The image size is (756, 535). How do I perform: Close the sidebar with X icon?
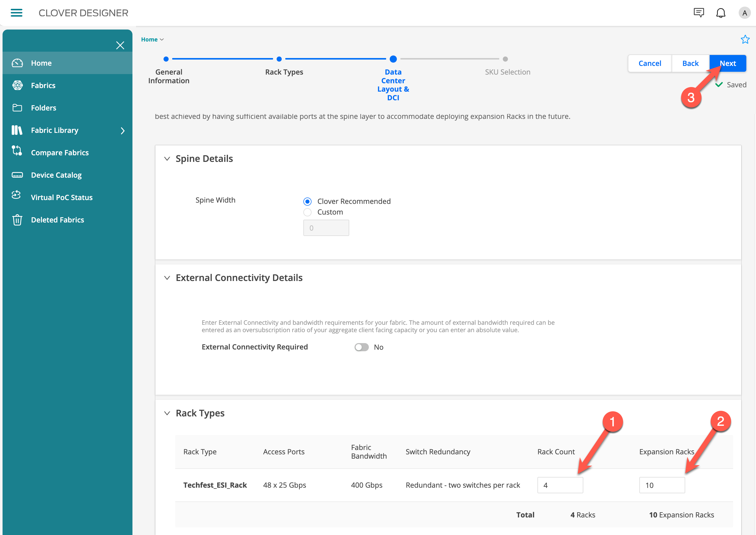click(120, 45)
